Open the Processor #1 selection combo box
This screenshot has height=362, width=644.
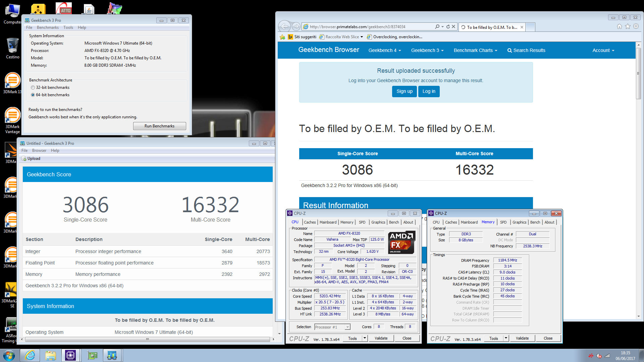[332, 327]
